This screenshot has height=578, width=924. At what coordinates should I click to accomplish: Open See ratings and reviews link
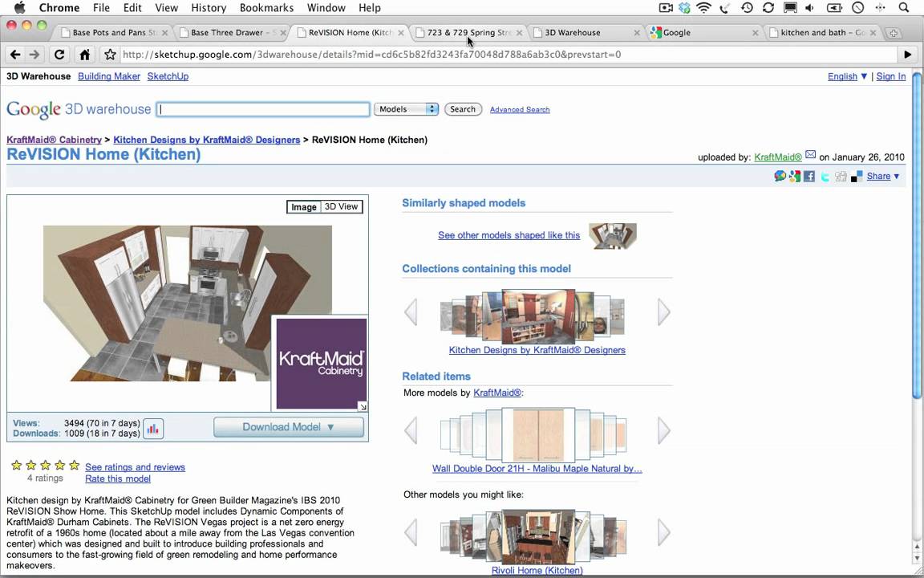(x=135, y=467)
